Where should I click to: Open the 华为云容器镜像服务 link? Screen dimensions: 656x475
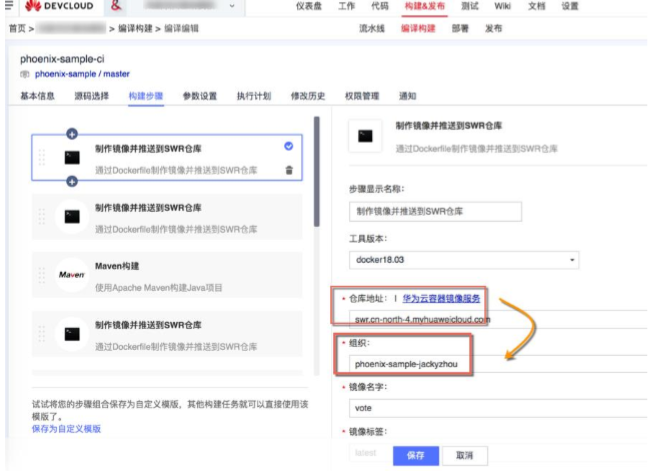(x=441, y=298)
